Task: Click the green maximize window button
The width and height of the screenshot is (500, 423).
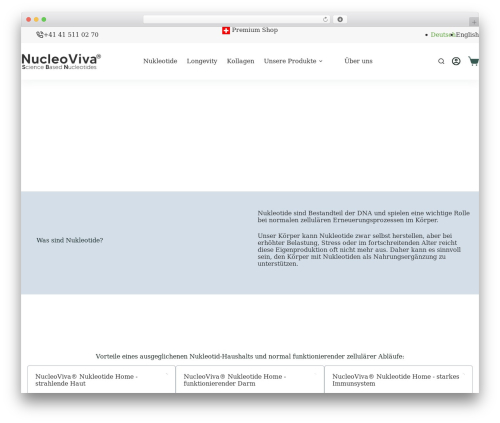Action: pos(44,19)
